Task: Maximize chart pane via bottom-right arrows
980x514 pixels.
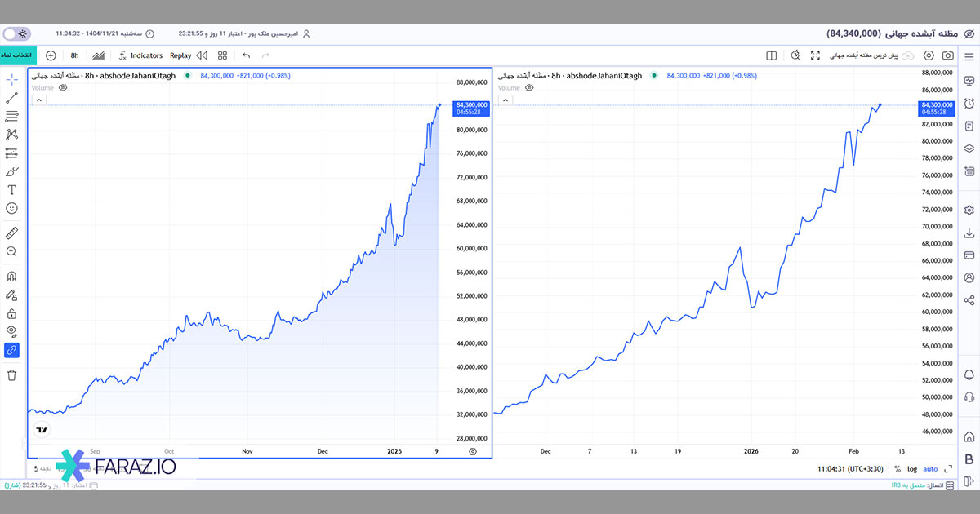Action: tap(948, 469)
